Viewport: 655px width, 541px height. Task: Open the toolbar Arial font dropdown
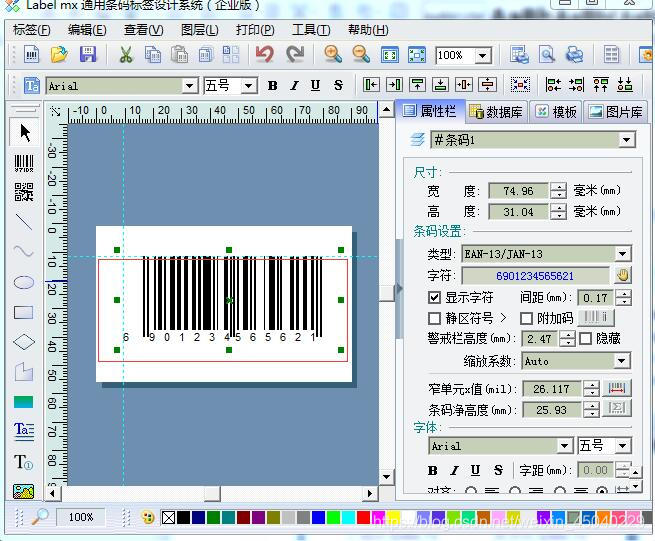190,86
